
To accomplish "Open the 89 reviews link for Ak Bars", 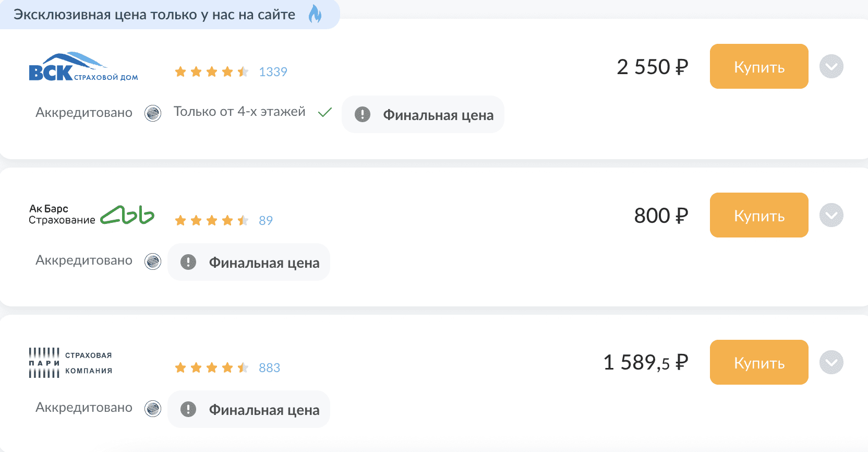I will point(266,221).
